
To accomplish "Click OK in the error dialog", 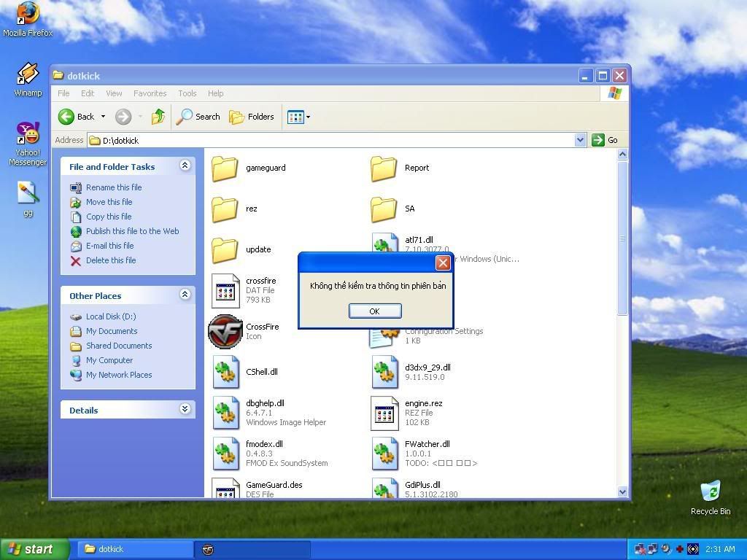I will point(375,311).
